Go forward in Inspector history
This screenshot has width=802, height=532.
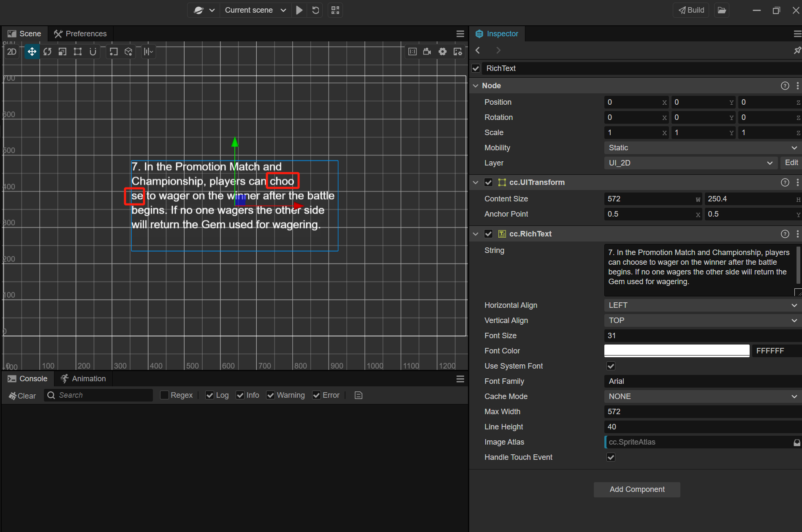click(x=498, y=50)
